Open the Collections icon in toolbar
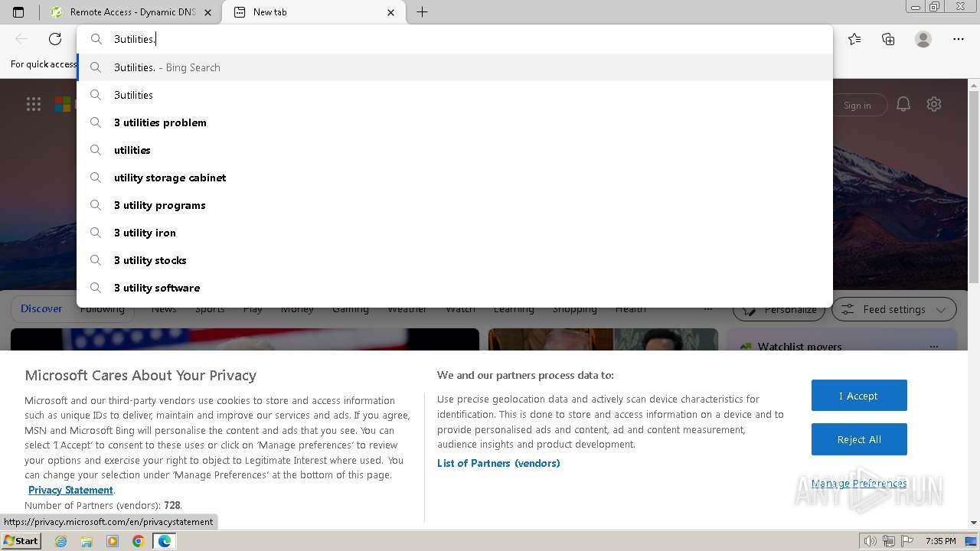The width and height of the screenshot is (980, 551). click(888, 39)
